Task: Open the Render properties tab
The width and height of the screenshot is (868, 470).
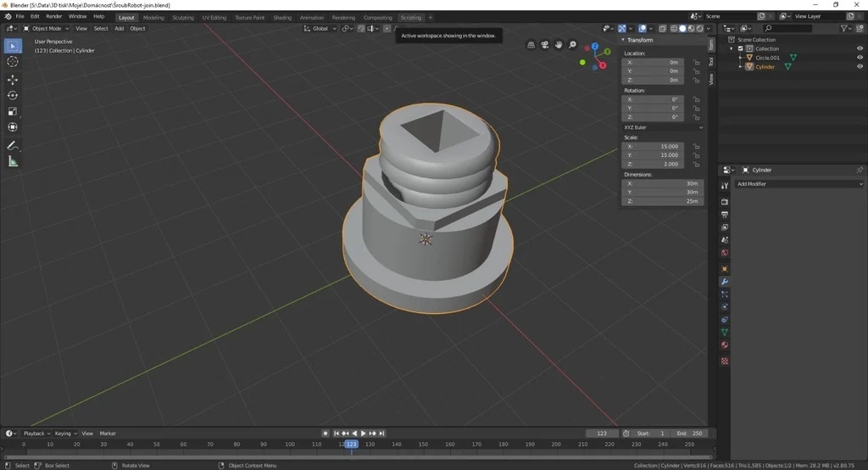Action: tap(725, 202)
